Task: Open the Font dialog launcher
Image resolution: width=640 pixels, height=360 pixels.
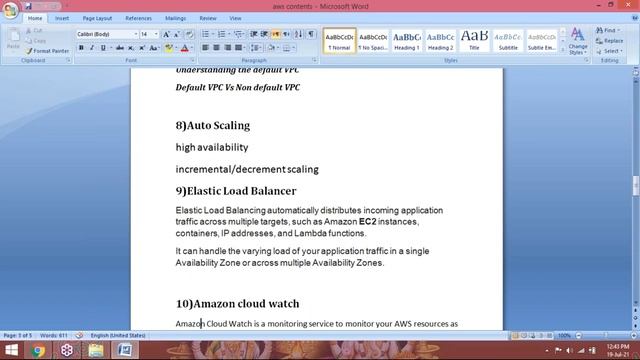Action: click(192, 60)
